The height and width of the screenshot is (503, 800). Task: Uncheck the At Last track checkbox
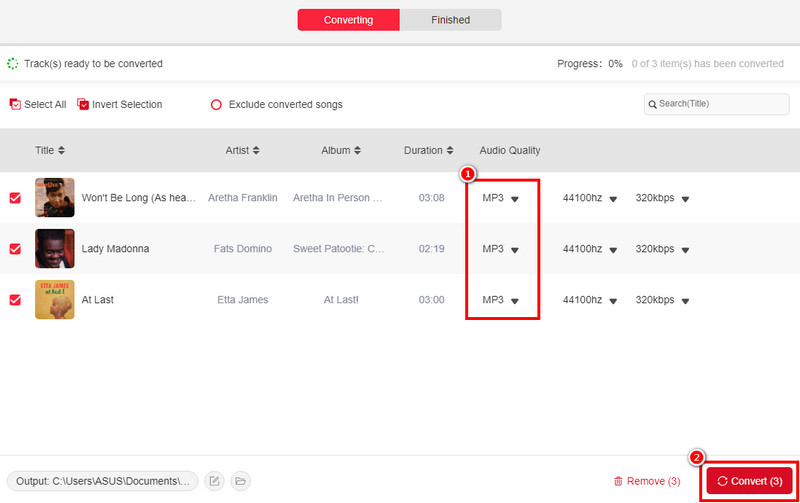[15, 300]
